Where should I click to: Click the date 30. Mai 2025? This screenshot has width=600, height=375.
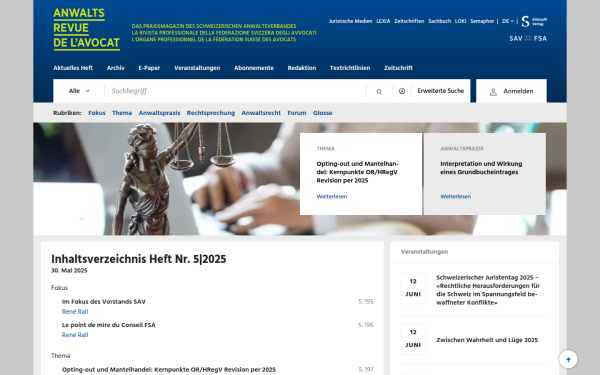point(69,270)
